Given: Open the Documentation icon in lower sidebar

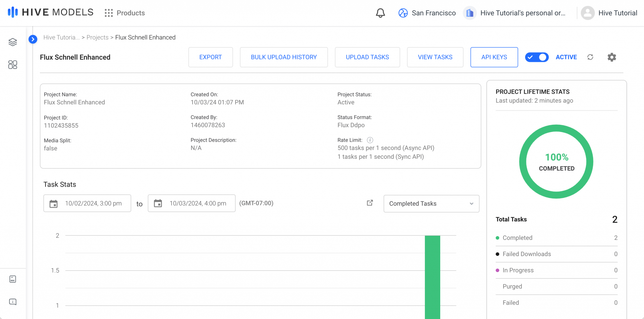Looking at the screenshot, I should click(13, 279).
